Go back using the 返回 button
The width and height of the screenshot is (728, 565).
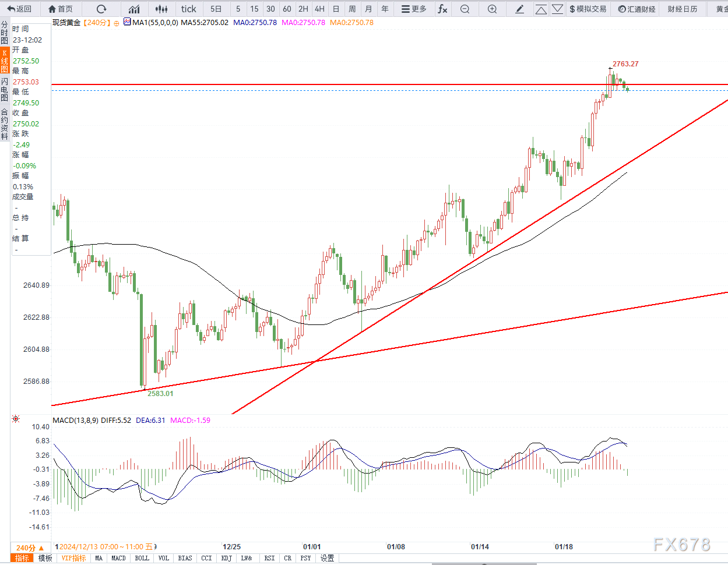pyautogui.click(x=19, y=9)
